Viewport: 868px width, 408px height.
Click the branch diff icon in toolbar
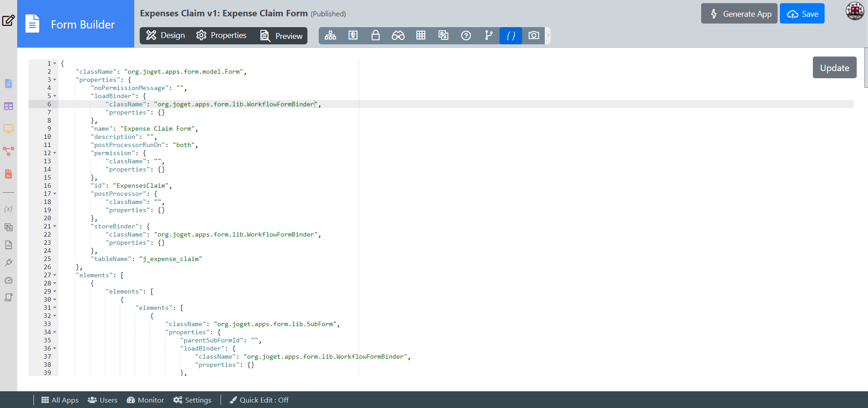(488, 36)
